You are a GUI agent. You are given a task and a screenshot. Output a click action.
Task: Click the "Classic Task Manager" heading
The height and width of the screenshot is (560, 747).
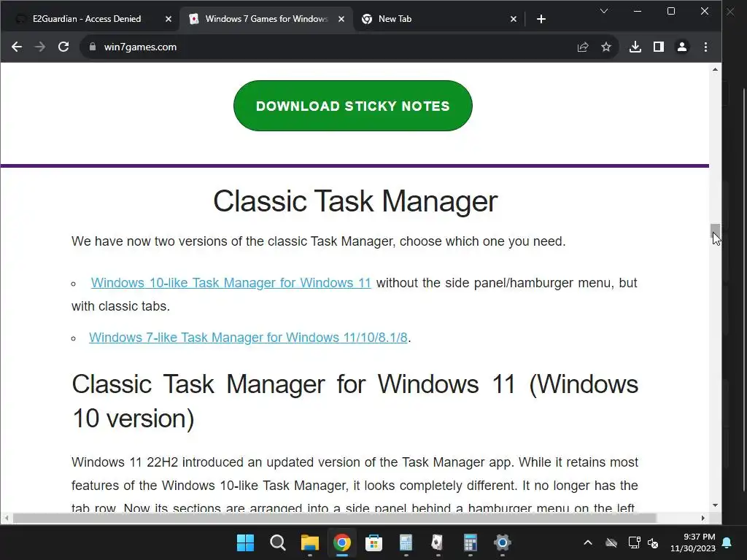click(355, 201)
